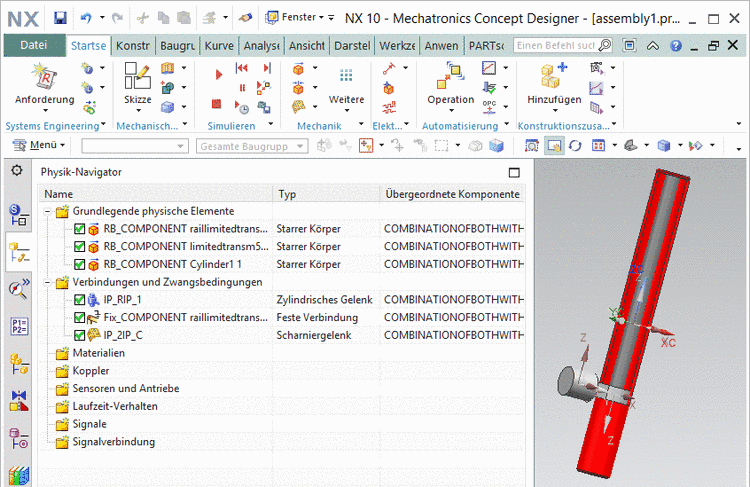Maximize the Physik-Navigator panel

(x=514, y=173)
